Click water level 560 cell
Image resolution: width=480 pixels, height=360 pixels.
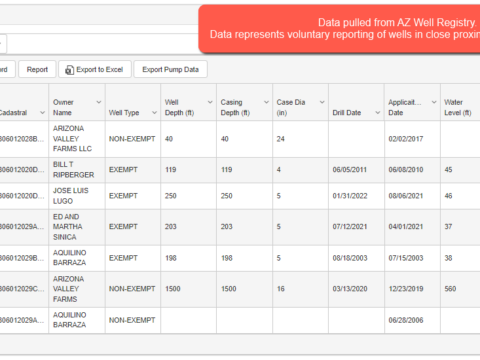pos(460,289)
